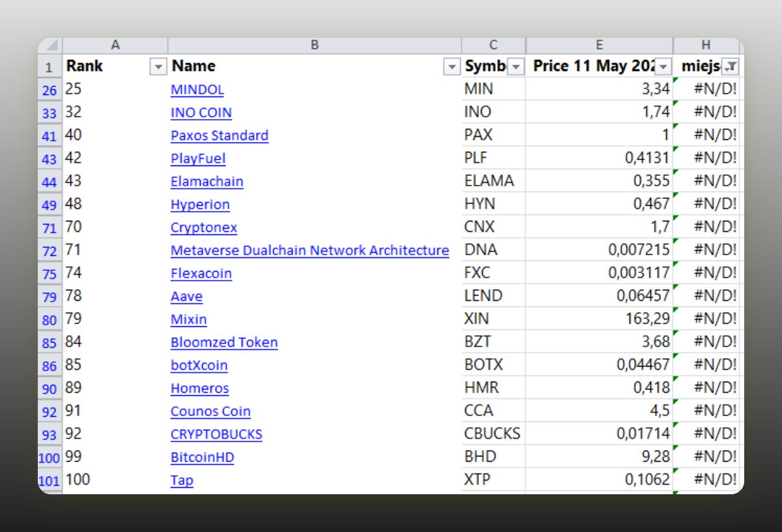The height and width of the screenshot is (532, 782).
Task: Select column E header
Action: (600, 45)
